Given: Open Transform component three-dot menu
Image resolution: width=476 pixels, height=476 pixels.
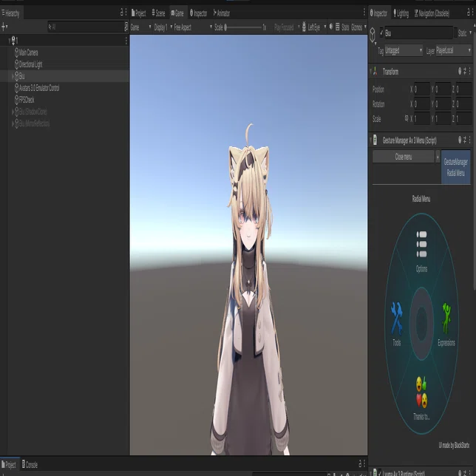Looking at the screenshot, I should (x=469, y=72).
